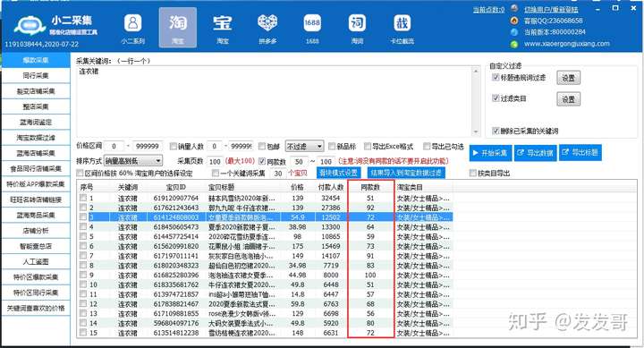
Task: Select the highlighted 淘 Taobao icon
Action: tap(178, 23)
